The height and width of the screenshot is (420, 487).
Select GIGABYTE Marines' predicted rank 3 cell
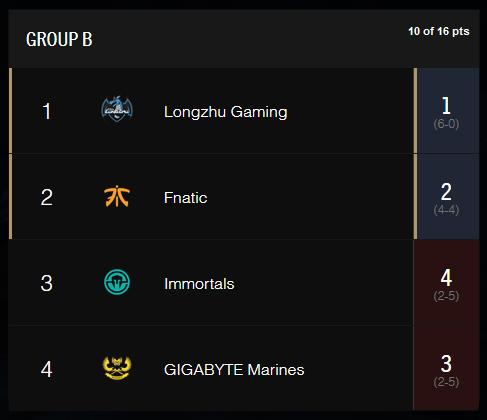446,368
